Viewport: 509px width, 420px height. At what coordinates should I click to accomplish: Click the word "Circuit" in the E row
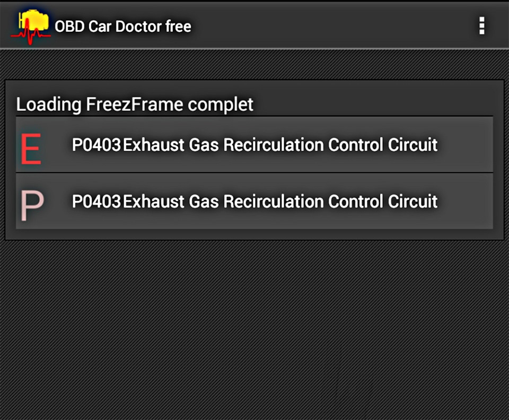pyautogui.click(x=413, y=145)
